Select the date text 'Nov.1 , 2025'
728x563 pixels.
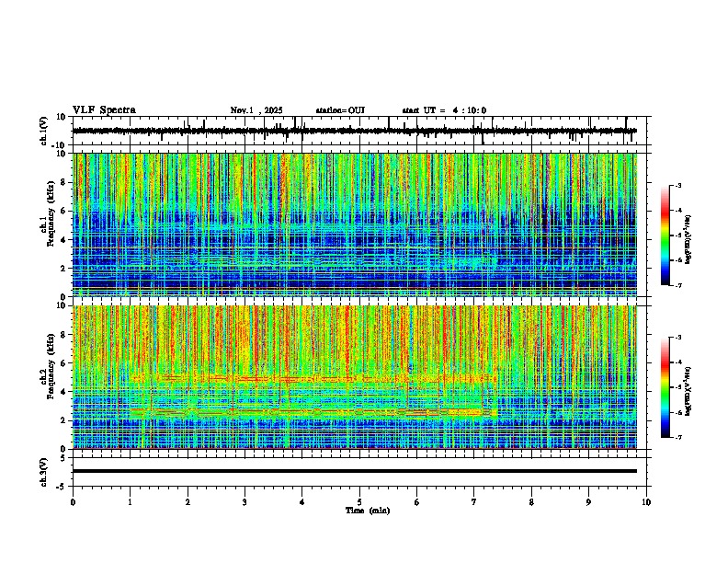coord(256,110)
